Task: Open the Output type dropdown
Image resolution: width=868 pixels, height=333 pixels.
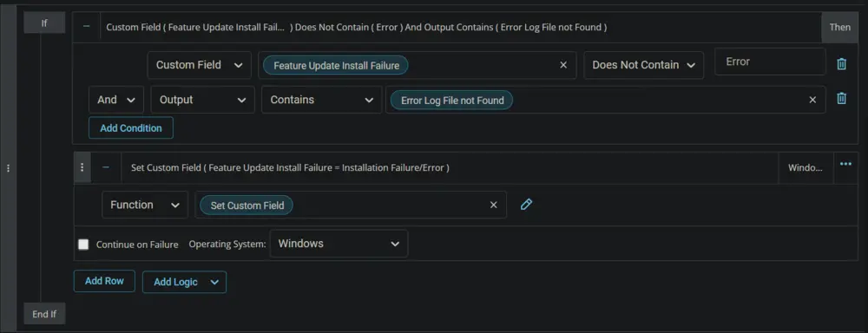Action: coord(202,100)
